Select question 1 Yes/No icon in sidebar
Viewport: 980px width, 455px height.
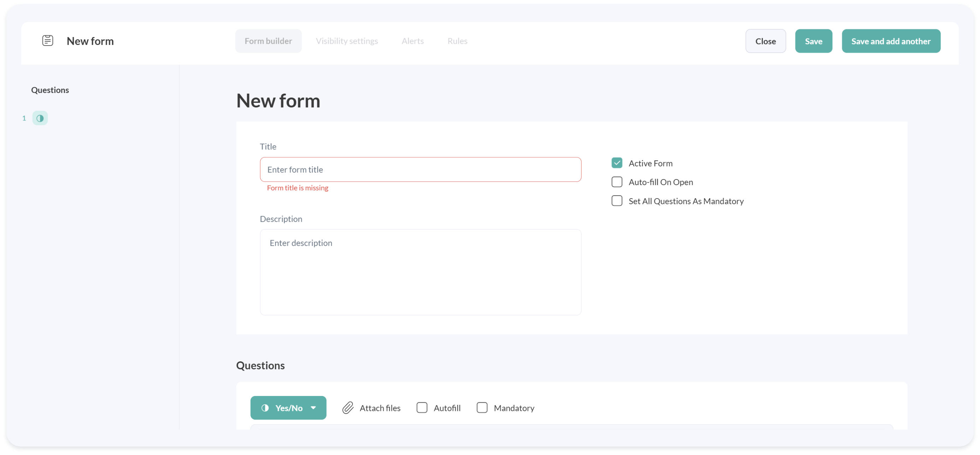pyautogui.click(x=40, y=118)
